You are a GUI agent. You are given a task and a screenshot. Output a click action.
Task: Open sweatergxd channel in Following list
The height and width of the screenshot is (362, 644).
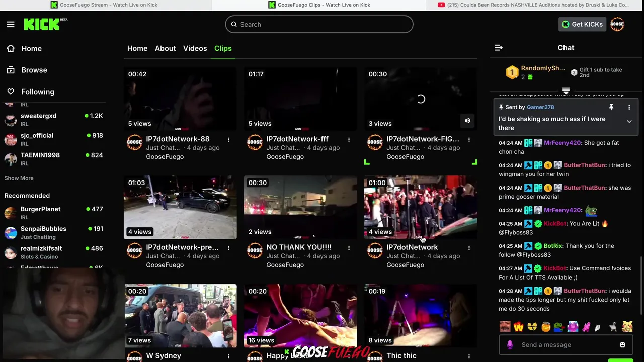point(54,120)
